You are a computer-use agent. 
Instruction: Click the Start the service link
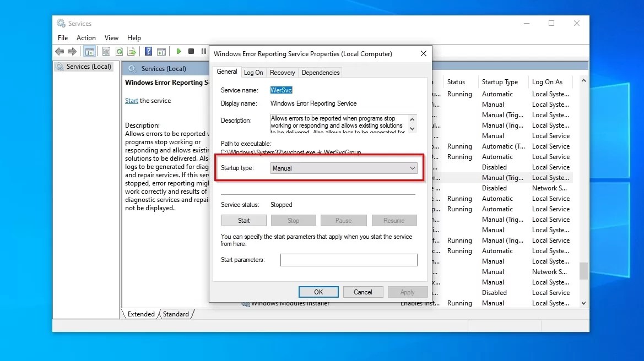[131, 101]
